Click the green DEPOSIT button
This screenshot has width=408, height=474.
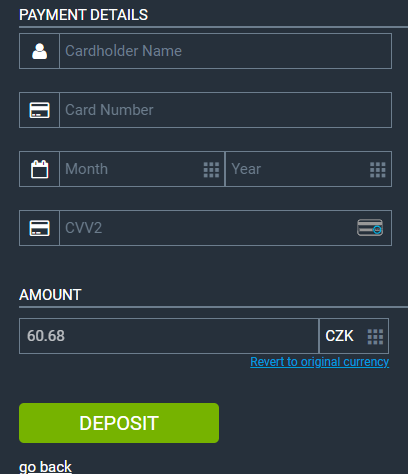pos(119,423)
